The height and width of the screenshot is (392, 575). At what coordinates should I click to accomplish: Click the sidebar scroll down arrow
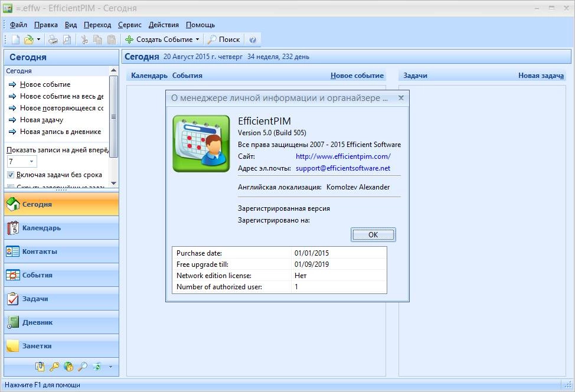click(114, 183)
